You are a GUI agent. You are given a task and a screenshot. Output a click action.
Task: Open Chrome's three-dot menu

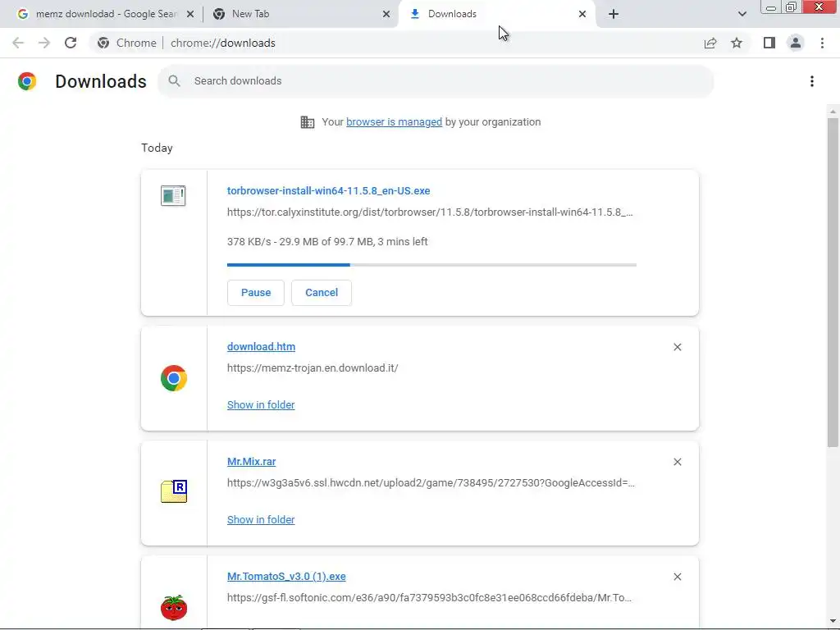pos(822,43)
